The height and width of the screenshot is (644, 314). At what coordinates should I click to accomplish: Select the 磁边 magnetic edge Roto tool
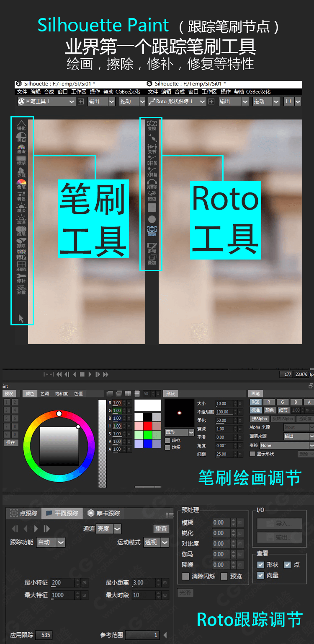click(152, 195)
